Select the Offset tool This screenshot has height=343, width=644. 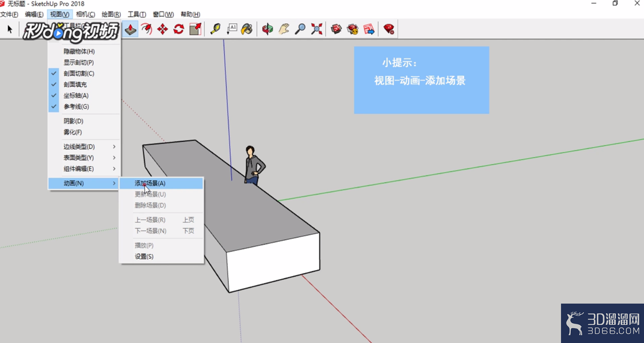click(x=146, y=29)
